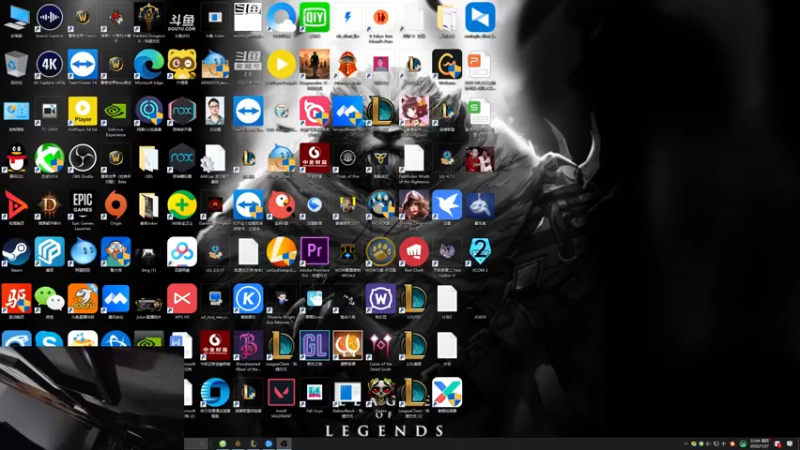Open Bloodstained Ritual of the Night
This screenshot has height=450, width=800.
(248, 346)
